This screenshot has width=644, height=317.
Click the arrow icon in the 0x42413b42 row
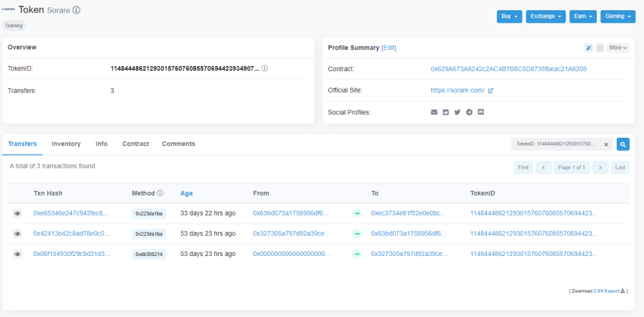(x=357, y=233)
